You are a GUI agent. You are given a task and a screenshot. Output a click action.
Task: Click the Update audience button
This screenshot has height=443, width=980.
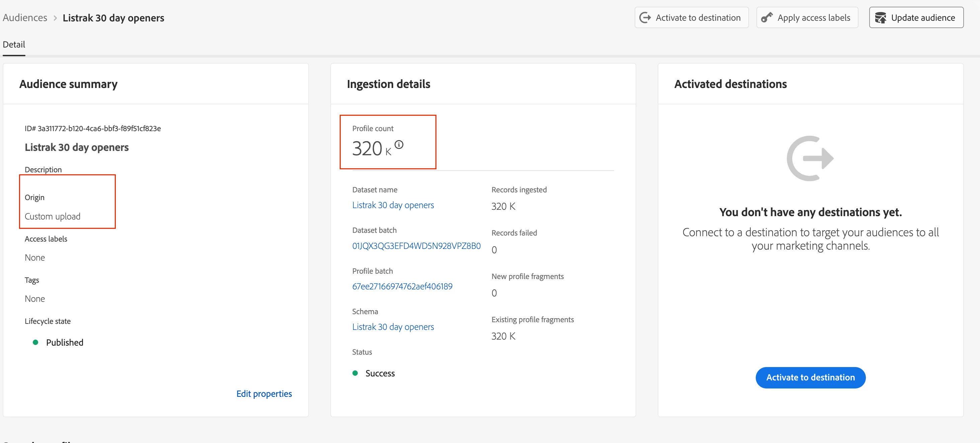click(916, 17)
